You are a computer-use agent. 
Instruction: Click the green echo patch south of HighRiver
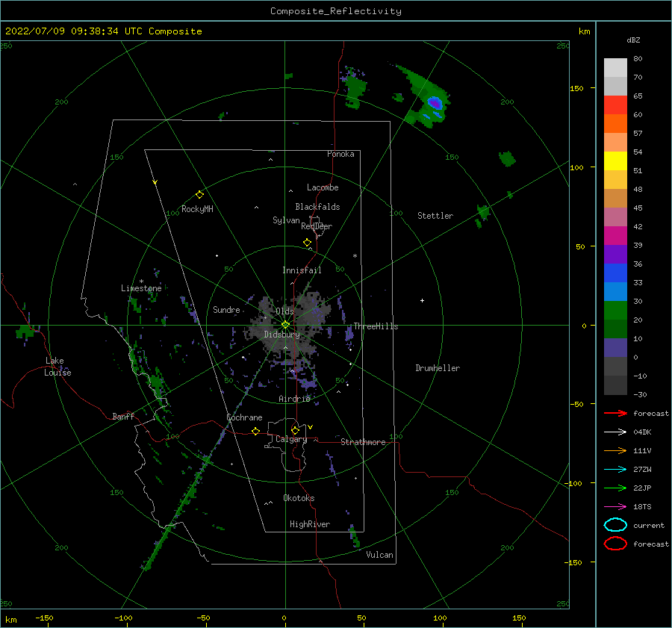[354, 536]
